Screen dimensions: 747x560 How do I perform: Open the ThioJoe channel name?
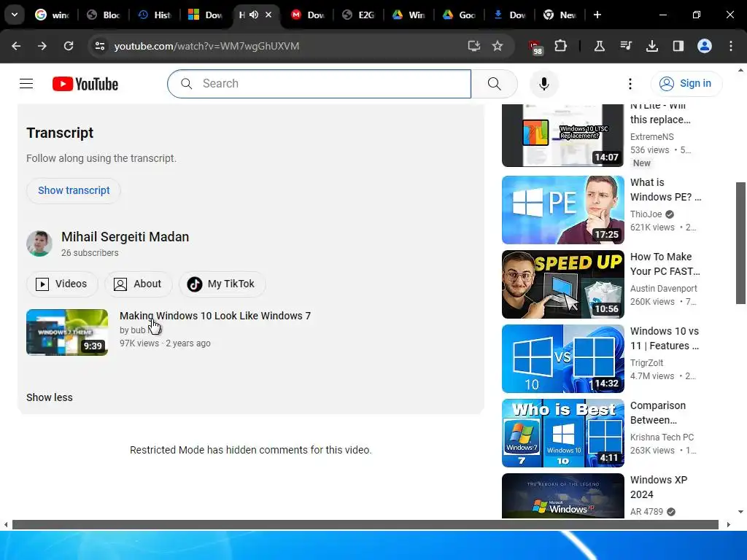pos(646,214)
